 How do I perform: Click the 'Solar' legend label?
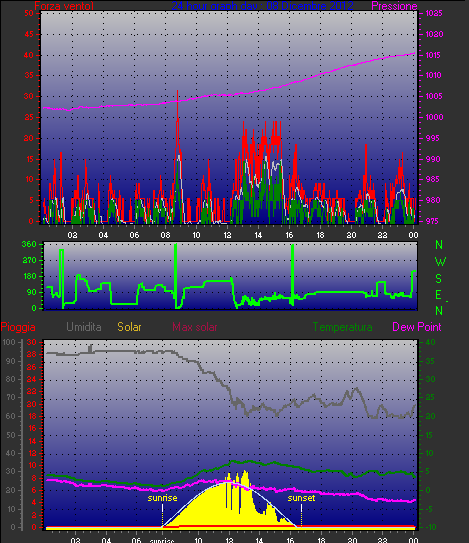(x=129, y=327)
